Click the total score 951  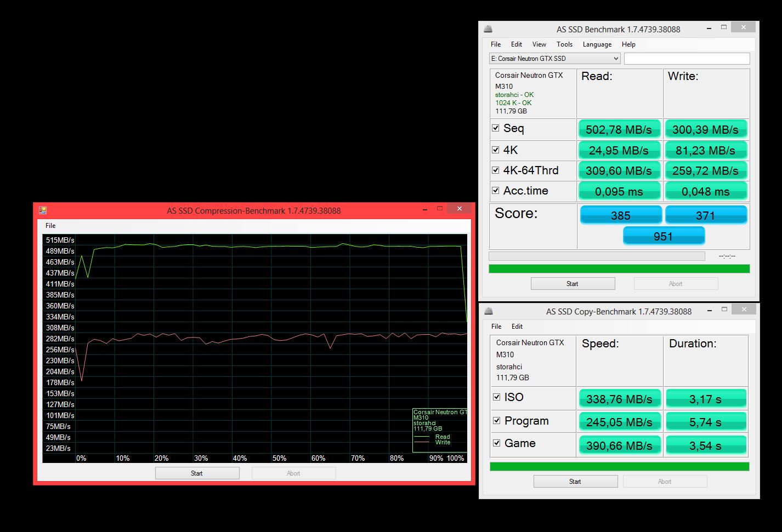coord(664,236)
